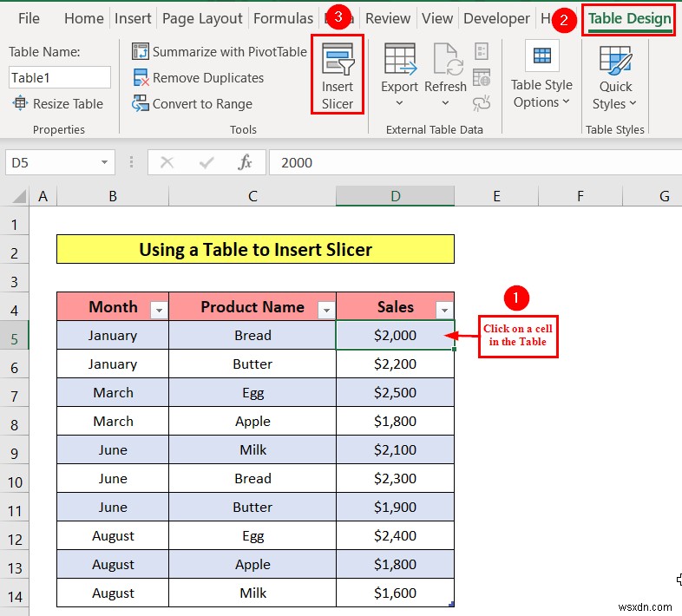
Task: Click the Resize Table label
Action: (x=69, y=104)
